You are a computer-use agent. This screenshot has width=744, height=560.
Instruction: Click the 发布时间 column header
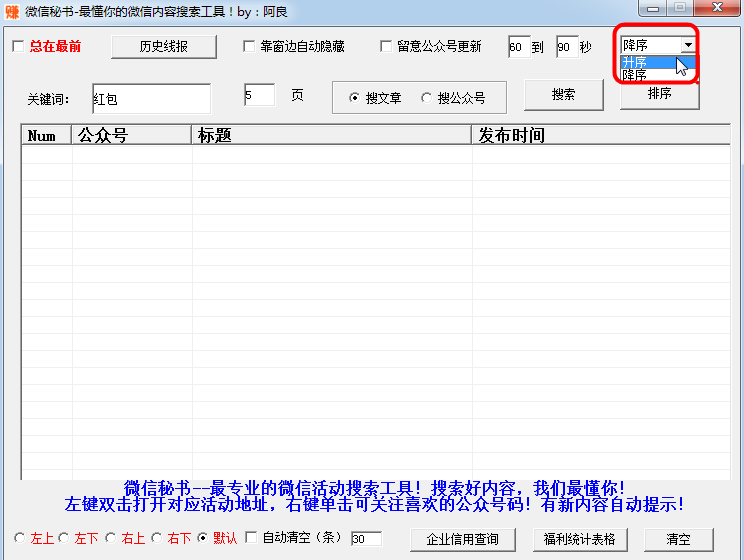(x=601, y=135)
